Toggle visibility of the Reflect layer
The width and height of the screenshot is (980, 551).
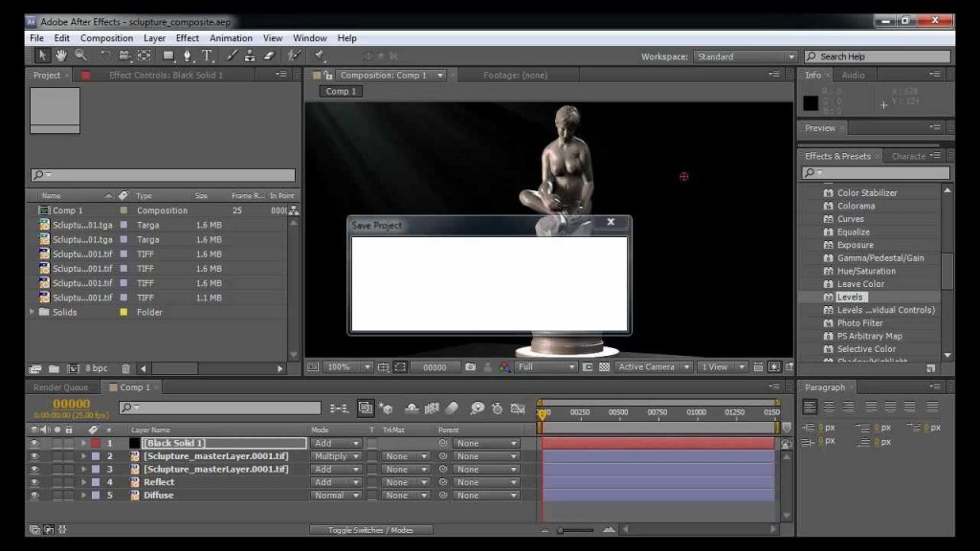pos(34,482)
